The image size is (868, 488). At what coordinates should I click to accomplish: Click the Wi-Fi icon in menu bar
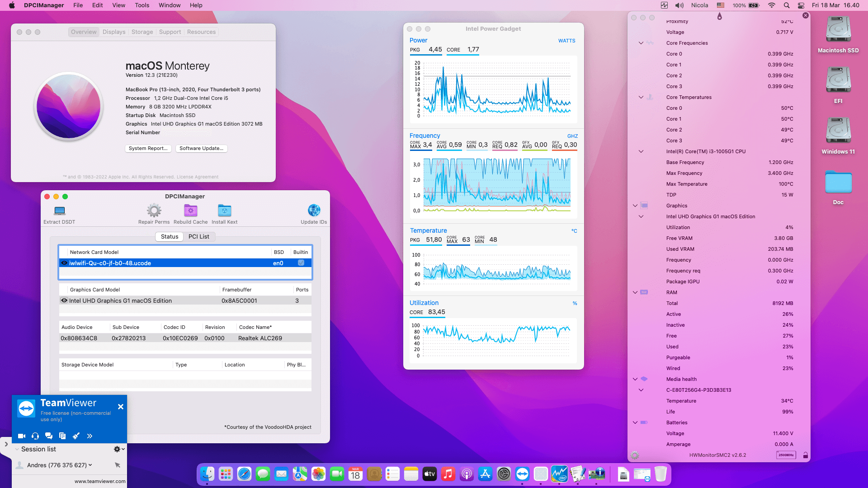coord(772,5)
